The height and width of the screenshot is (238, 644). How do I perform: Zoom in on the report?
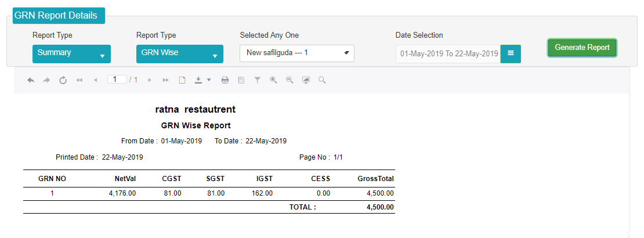(273, 80)
